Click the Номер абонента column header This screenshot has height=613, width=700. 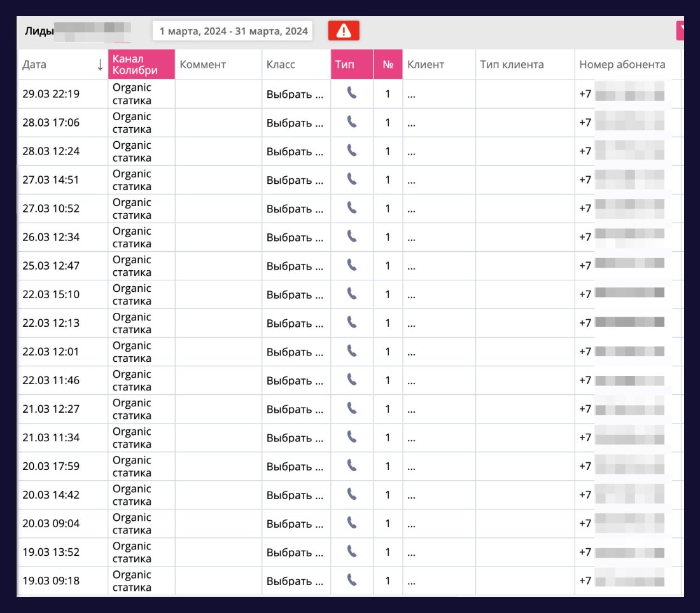627,64
